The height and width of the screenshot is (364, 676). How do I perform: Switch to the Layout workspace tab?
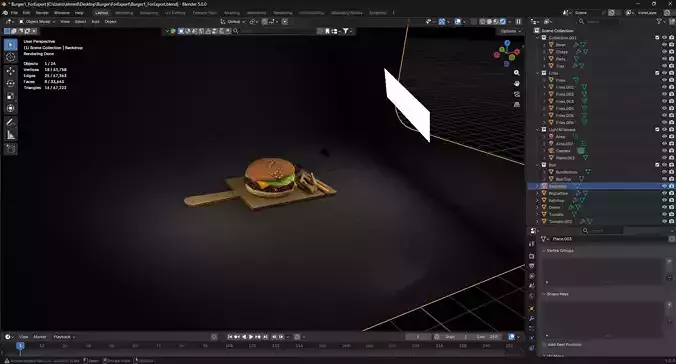tap(102, 13)
